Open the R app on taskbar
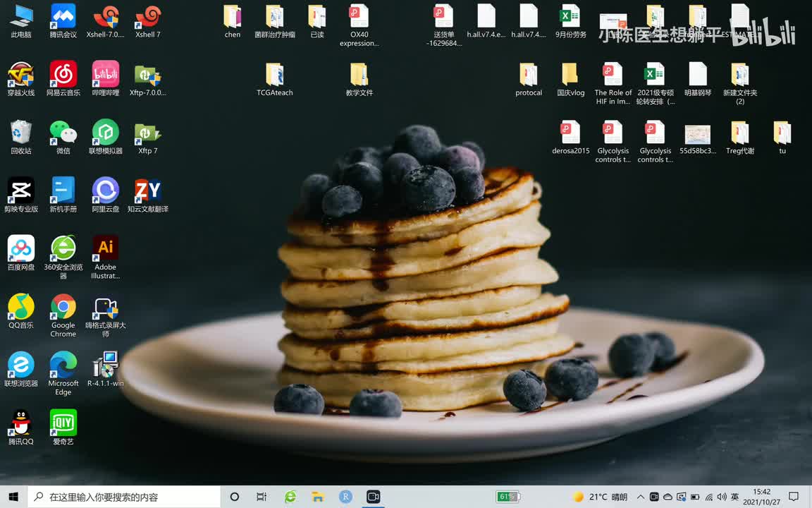 coord(345,497)
